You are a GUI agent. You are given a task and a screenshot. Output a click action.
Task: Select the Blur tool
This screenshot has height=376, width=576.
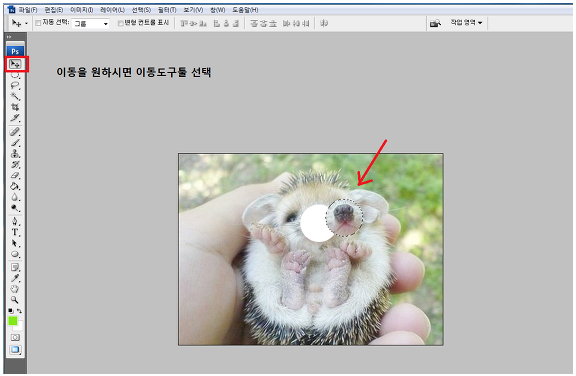[15, 197]
